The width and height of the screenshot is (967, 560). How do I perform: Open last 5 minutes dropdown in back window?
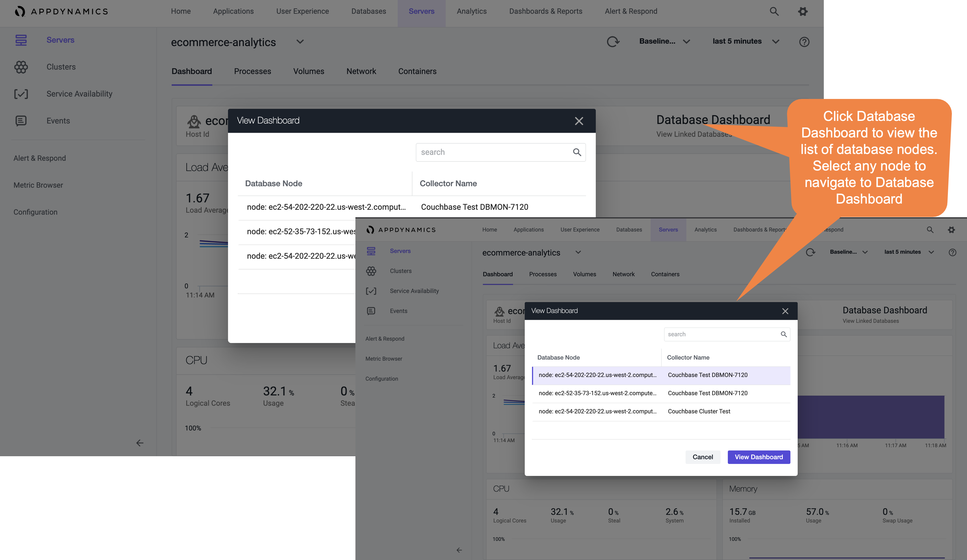(746, 41)
